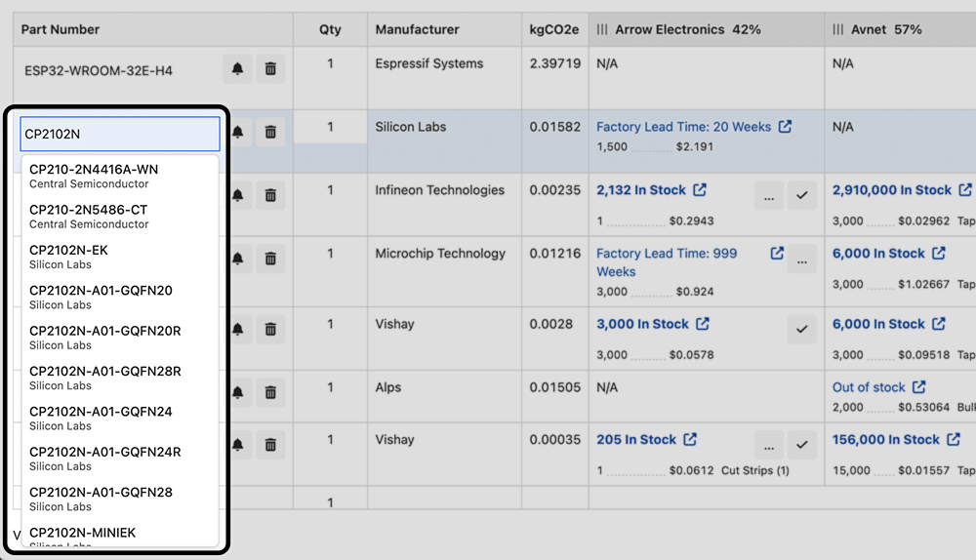Open external link icon next to Out of stock

click(x=919, y=387)
